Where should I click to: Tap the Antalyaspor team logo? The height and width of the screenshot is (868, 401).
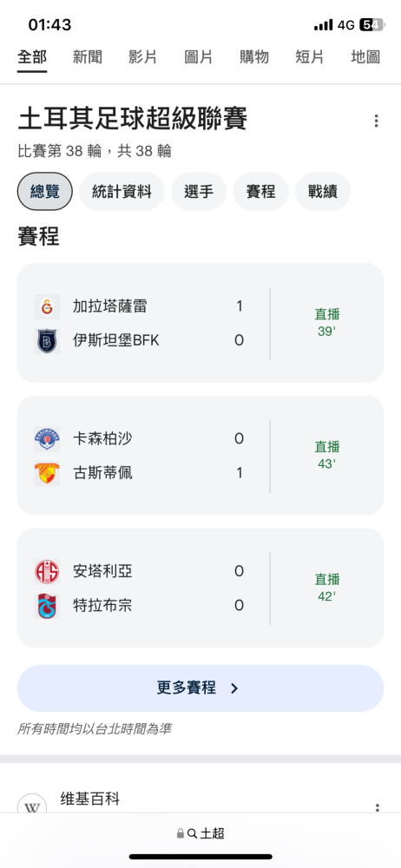[x=47, y=571]
